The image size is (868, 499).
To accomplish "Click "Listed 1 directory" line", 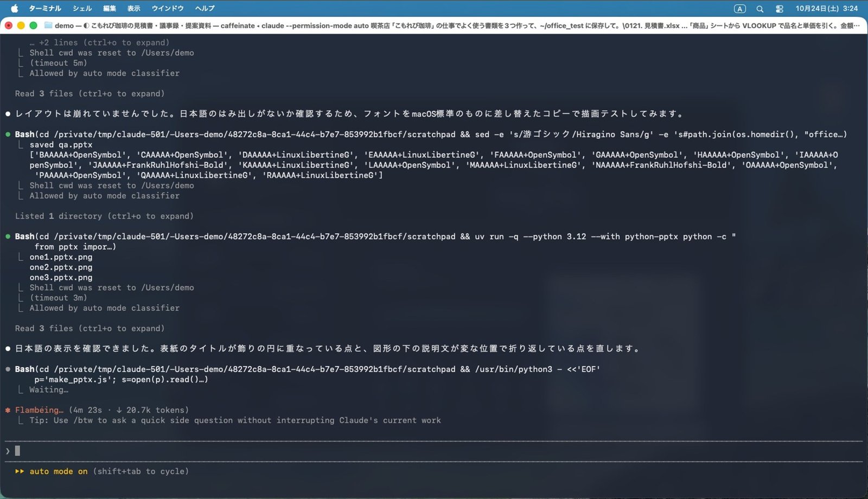I will tap(104, 216).
